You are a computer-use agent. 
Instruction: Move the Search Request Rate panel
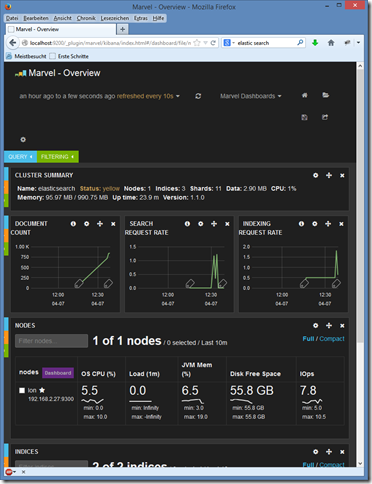214,224
